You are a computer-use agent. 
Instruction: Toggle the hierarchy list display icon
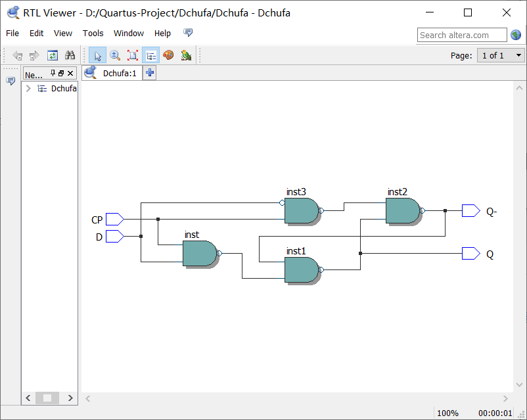coord(151,55)
